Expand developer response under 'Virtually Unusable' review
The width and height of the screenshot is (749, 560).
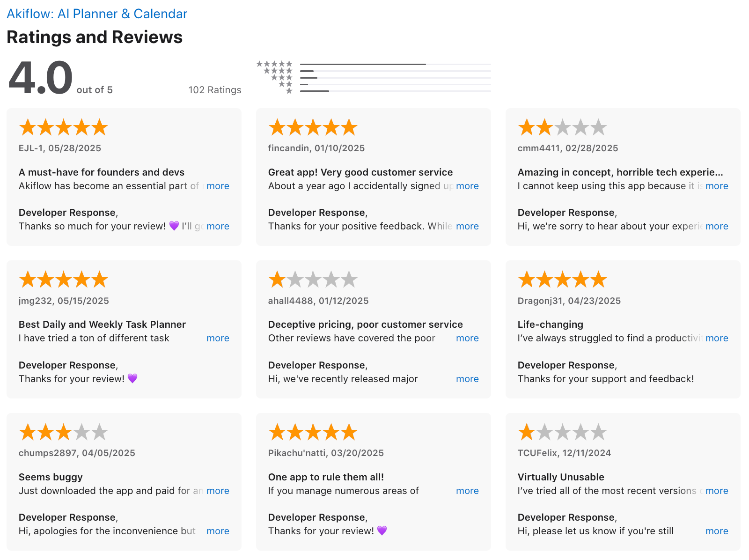[x=717, y=531]
